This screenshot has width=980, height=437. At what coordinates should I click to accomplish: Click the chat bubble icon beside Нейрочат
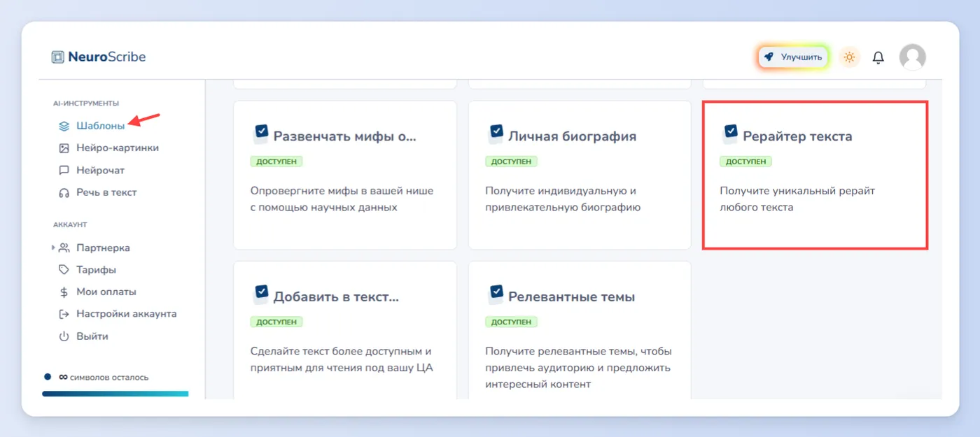pos(64,171)
